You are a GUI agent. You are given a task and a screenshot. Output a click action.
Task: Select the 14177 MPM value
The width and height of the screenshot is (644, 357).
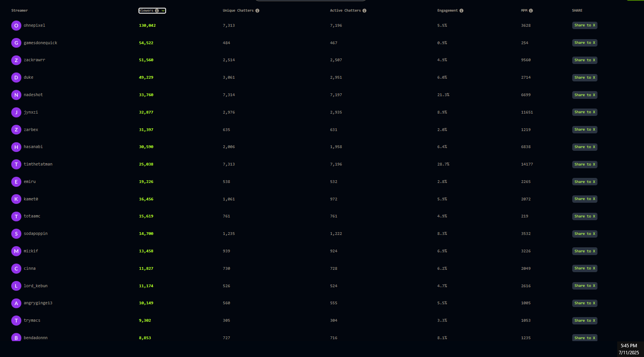(527, 164)
